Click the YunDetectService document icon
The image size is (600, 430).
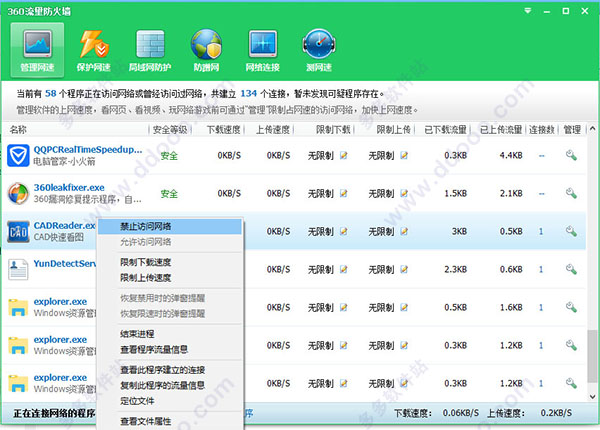coord(18,269)
